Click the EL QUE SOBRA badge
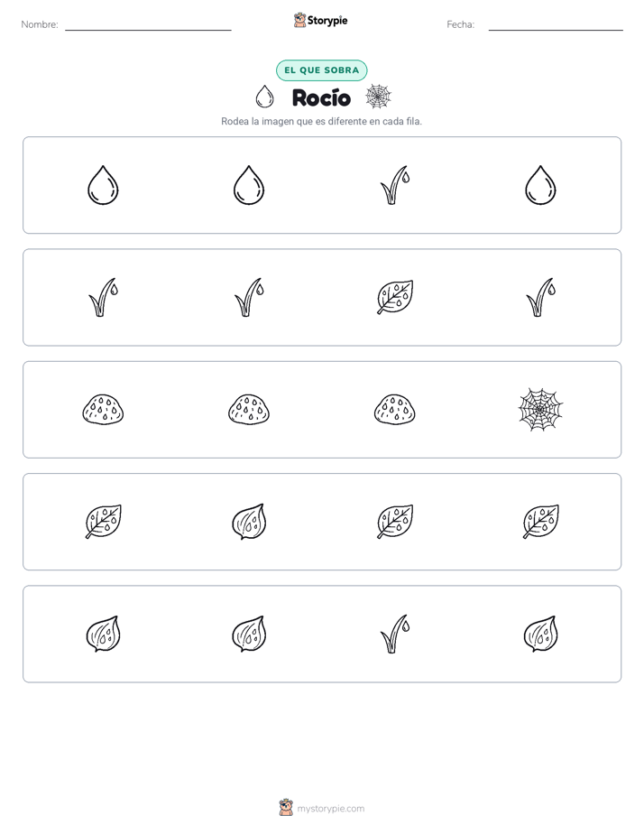 [x=321, y=70]
